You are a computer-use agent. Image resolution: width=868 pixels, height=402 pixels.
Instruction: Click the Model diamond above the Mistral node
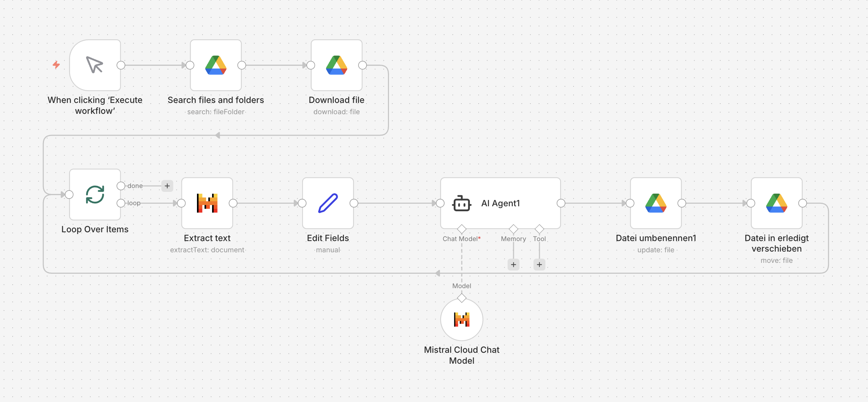click(x=461, y=298)
